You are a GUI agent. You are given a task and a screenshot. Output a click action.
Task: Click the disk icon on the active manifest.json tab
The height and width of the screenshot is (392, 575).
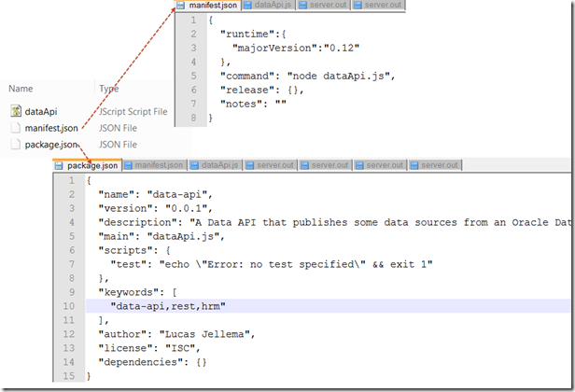pos(180,6)
